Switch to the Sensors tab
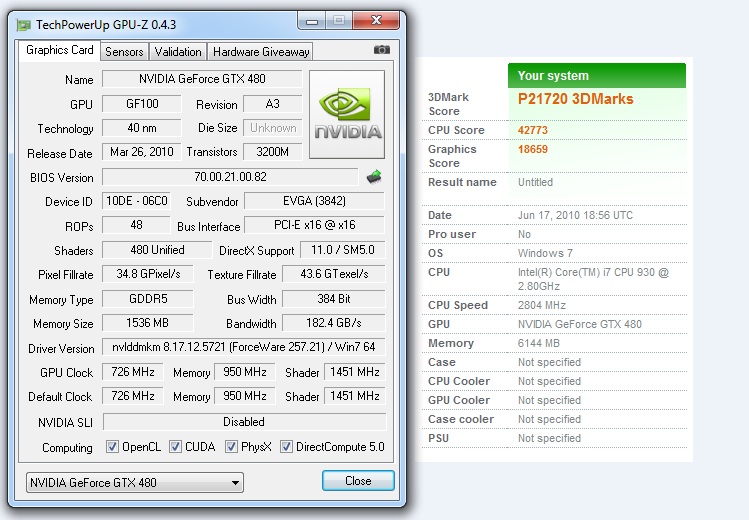This screenshot has height=520, width=749. tap(124, 52)
